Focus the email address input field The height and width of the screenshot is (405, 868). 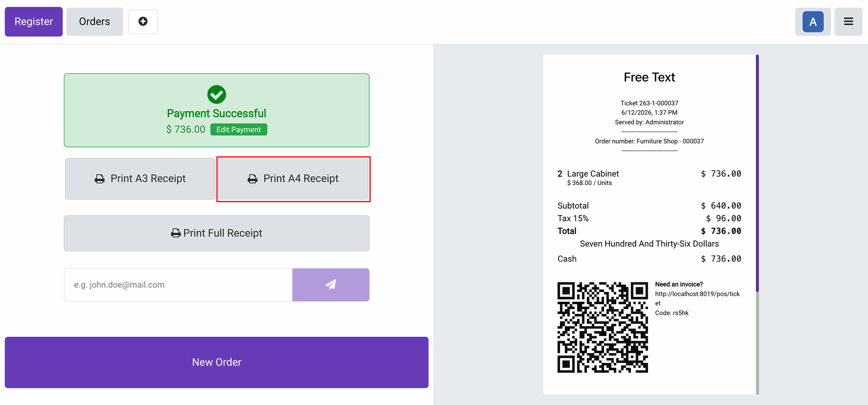[x=179, y=285]
